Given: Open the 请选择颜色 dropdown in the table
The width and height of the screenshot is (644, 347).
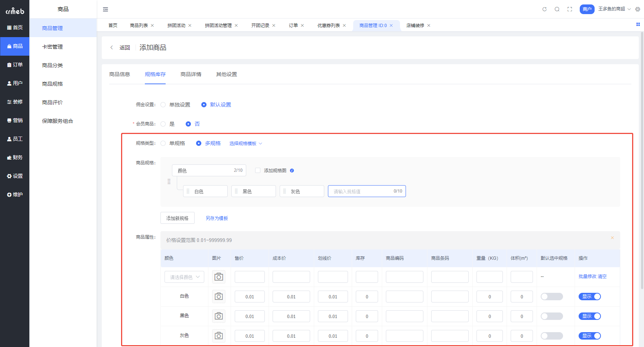Looking at the screenshot, I should point(184,276).
